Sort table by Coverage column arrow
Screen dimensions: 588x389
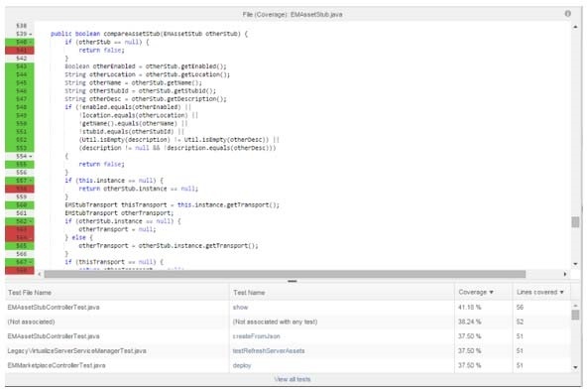pos(491,292)
